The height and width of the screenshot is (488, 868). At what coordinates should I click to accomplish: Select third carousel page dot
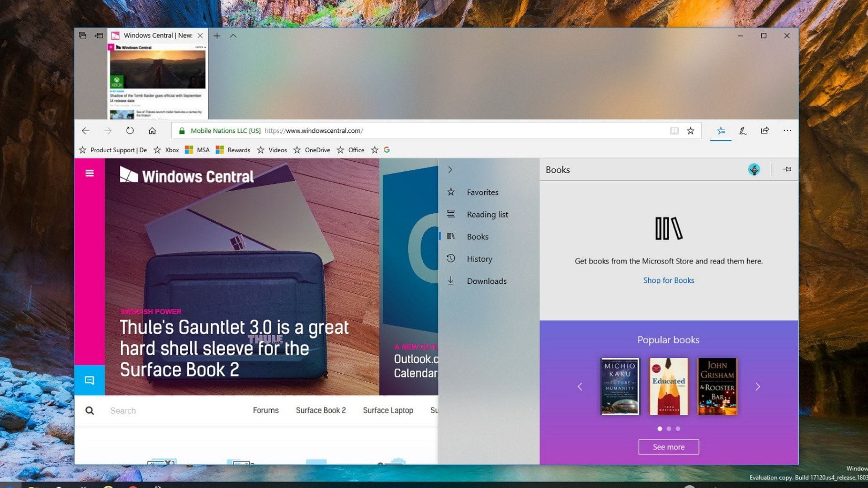pyautogui.click(x=678, y=428)
